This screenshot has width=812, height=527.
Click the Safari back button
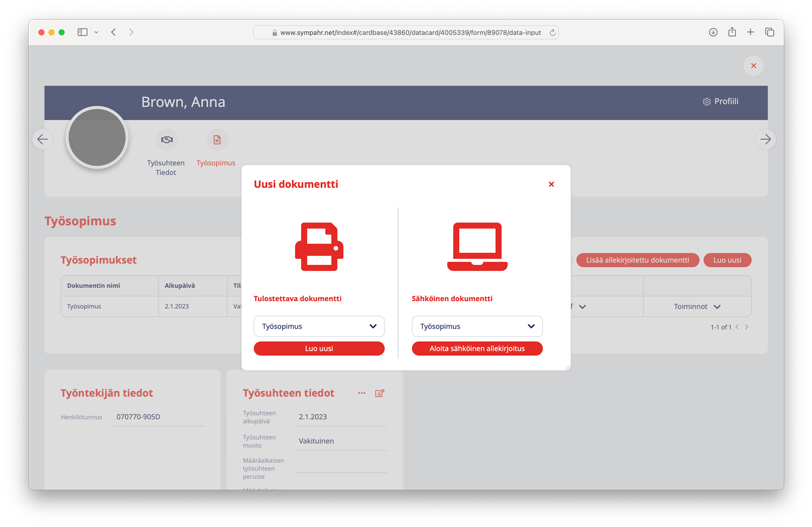click(x=114, y=32)
